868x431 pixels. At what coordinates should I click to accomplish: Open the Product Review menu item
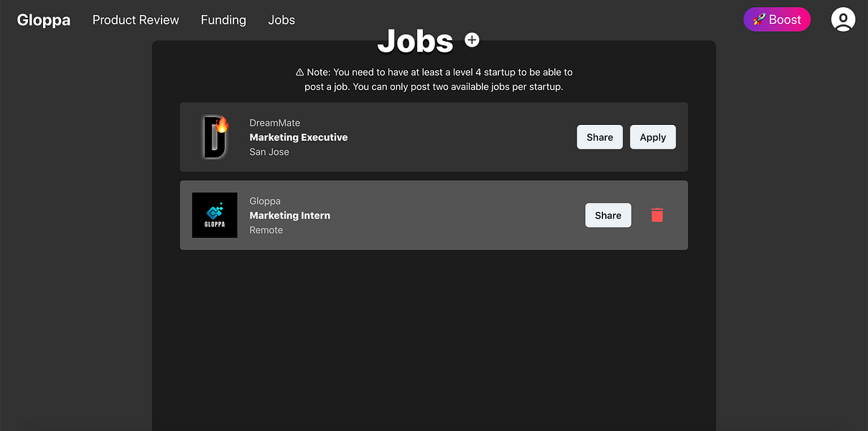click(136, 19)
